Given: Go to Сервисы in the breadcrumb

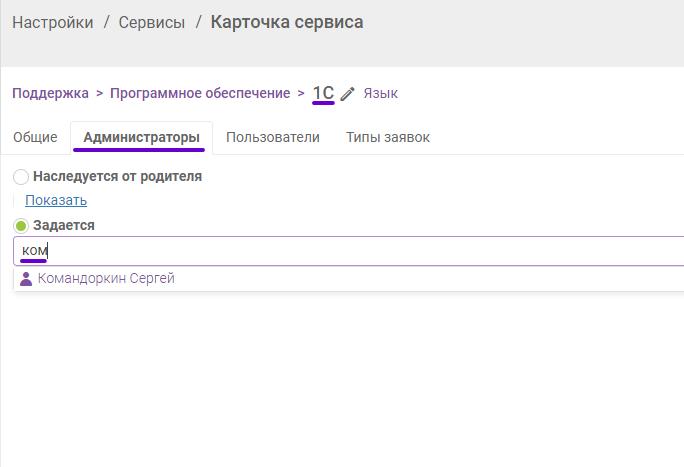Looking at the screenshot, I should (x=152, y=22).
